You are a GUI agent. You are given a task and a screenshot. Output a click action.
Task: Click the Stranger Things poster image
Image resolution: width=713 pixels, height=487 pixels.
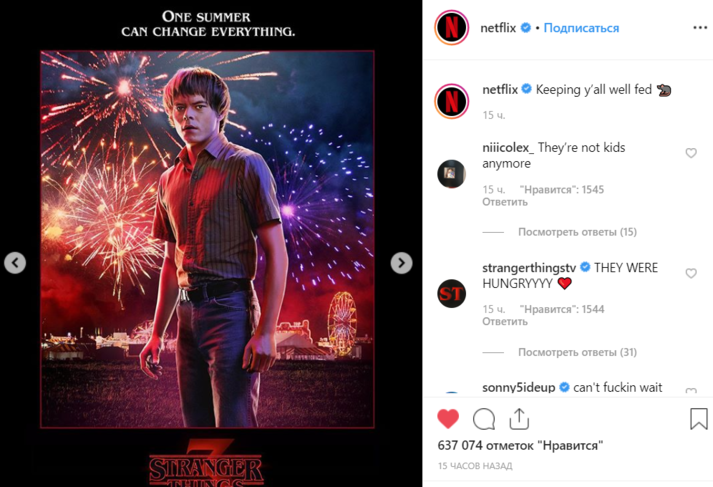(208, 240)
